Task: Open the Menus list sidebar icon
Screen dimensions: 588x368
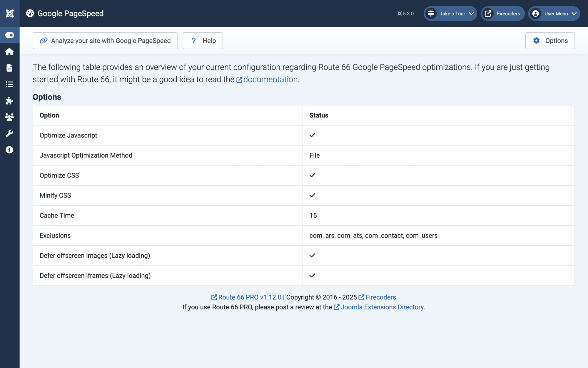Action: click(9, 84)
